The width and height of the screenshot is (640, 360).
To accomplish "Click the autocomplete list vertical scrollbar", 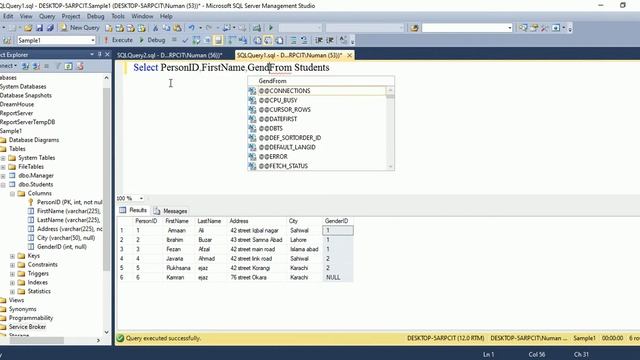I will (x=390, y=128).
